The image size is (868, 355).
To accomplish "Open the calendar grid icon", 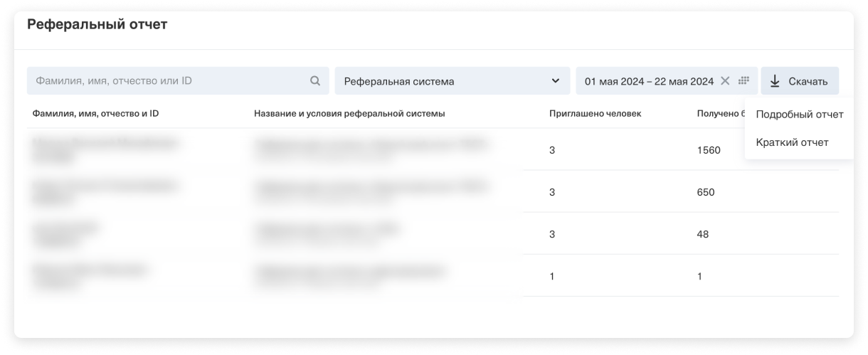I will 743,81.
